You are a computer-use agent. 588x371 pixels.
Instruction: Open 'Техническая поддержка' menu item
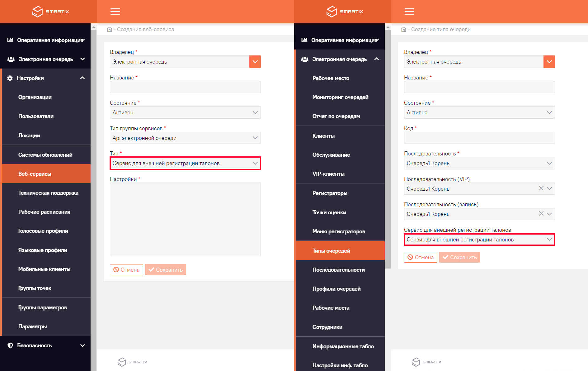point(46,193)
